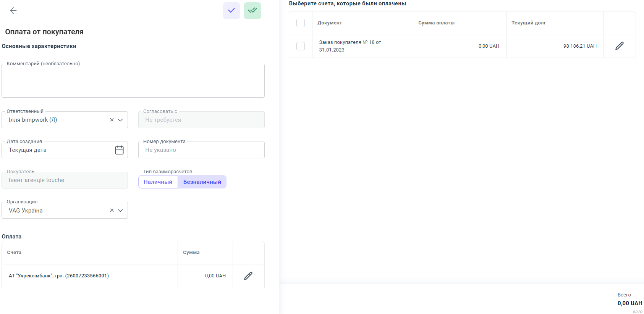This screenshot has width=644, height=314.
Task: Click the Дата создания field
Action: click(57, 150)
